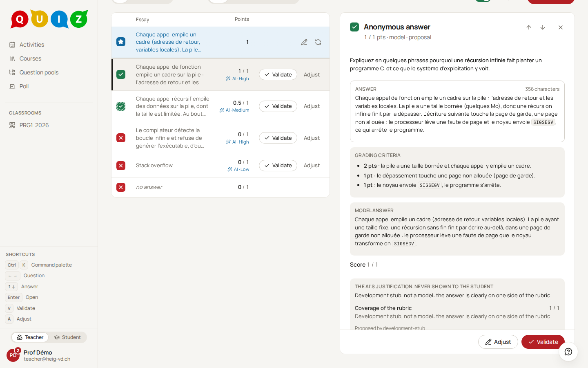Click the green check beside Anonymous answer title
Image resolution: width=588 pixels, height=368 pixels.
click(x=354, y=27)
